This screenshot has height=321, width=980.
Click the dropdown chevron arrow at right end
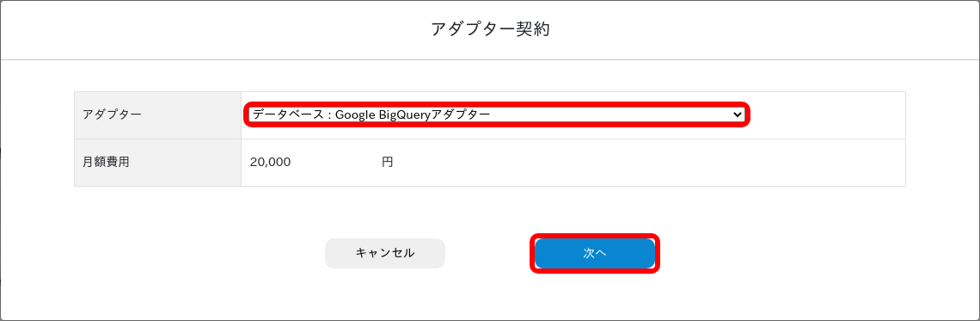(x=737, y=114)
